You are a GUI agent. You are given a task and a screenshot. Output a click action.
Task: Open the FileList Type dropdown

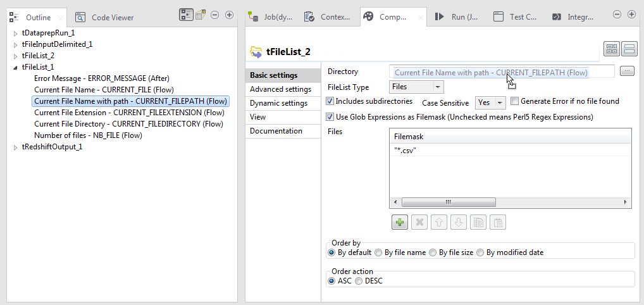pos(438,87)
